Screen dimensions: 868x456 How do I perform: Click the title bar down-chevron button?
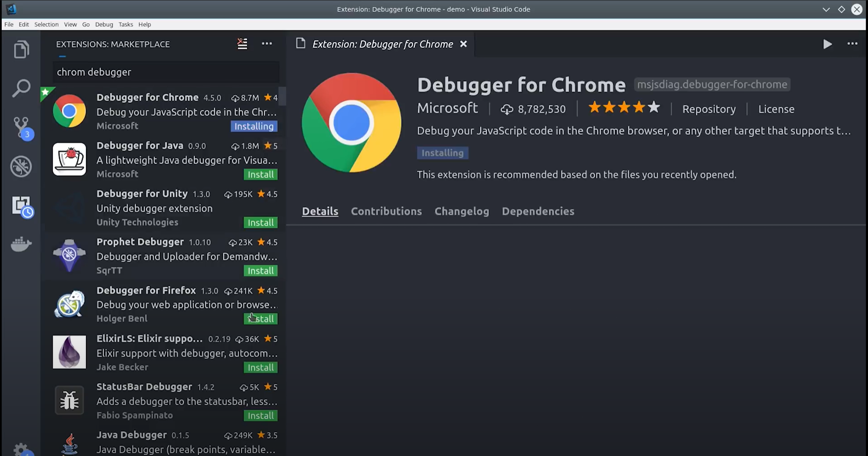click(x=826, y=9)
